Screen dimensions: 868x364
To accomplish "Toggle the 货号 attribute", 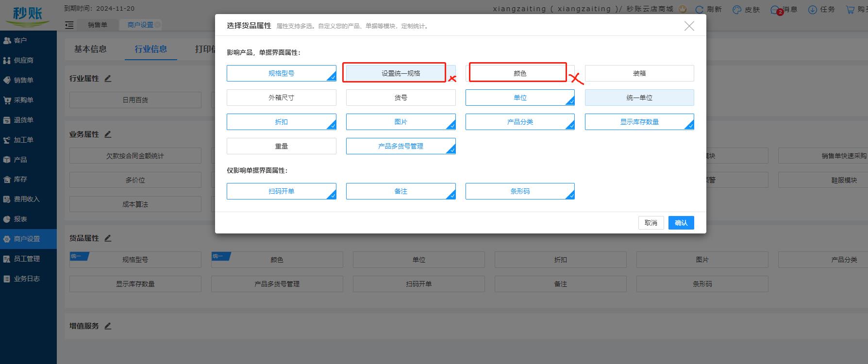I will pos(401,98).
